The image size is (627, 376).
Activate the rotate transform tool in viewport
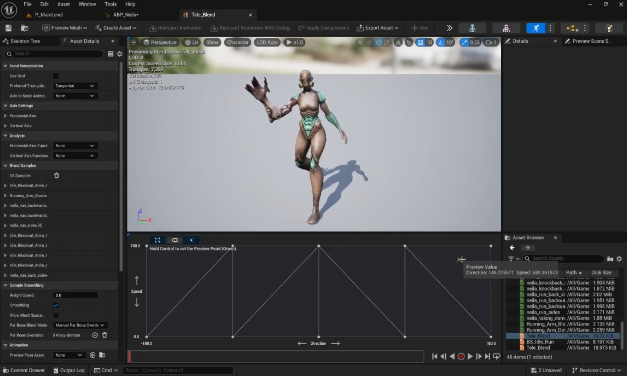tap(378, 42)
